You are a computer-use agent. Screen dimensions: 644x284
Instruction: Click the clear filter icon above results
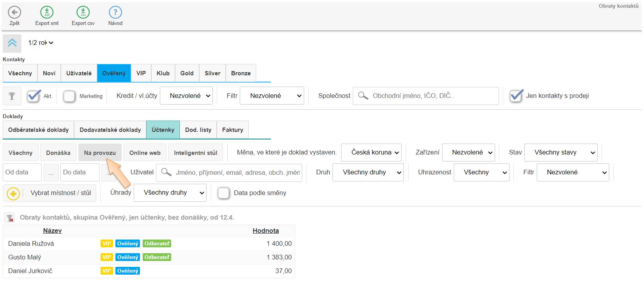click(x=10, y=218)
